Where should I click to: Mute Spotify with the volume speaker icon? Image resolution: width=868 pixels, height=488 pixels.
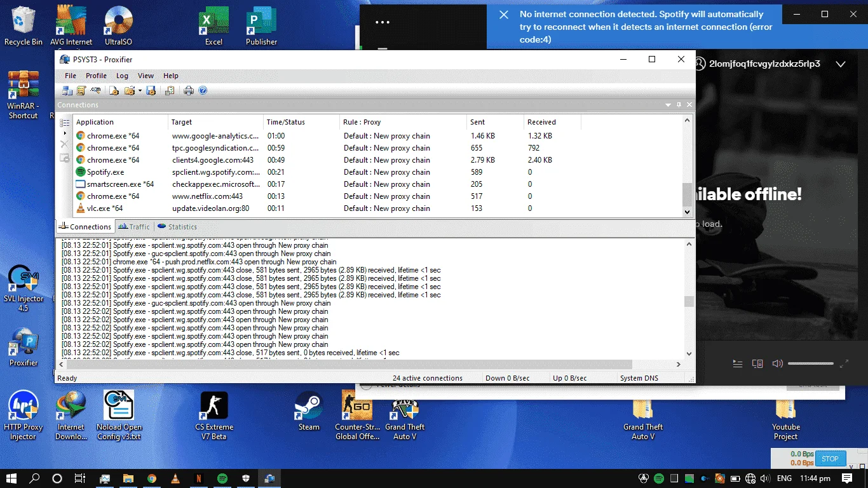(x=777, y=364)
